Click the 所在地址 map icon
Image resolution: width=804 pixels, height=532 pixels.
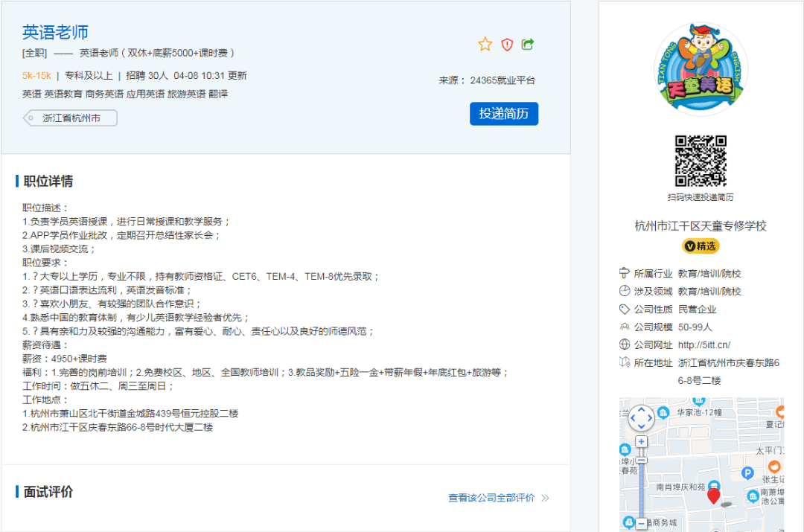[x=624, y=362]
